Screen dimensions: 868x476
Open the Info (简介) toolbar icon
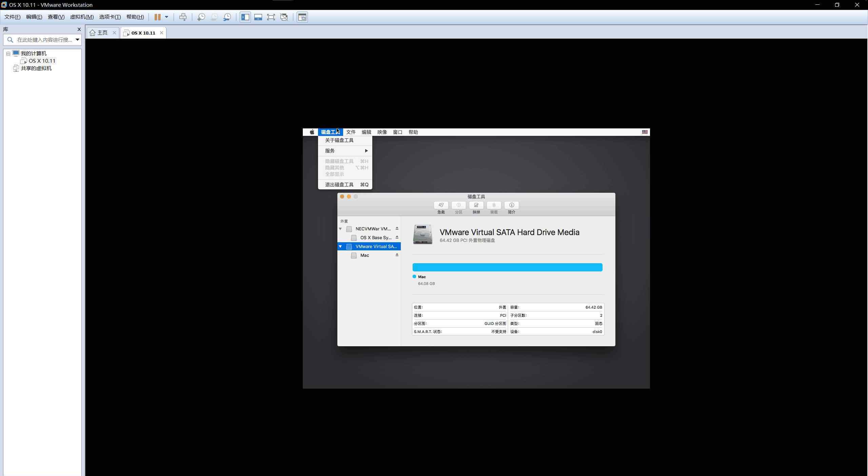click(511, 205)
